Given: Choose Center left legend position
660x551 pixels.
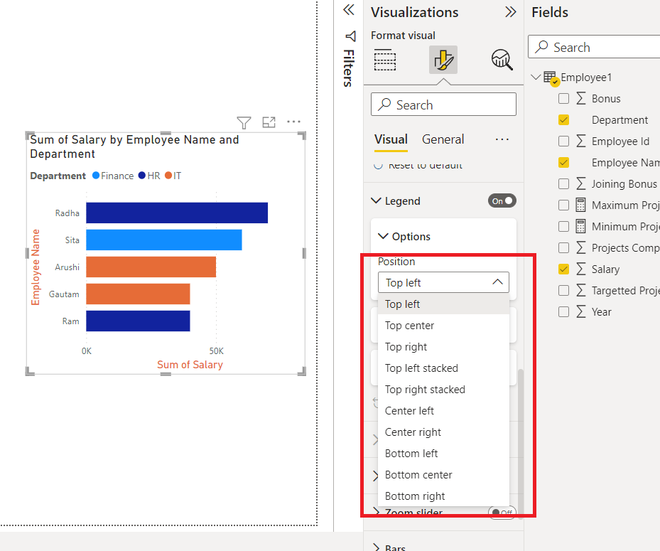Looking at the screenshot, I should click(444, 411).
